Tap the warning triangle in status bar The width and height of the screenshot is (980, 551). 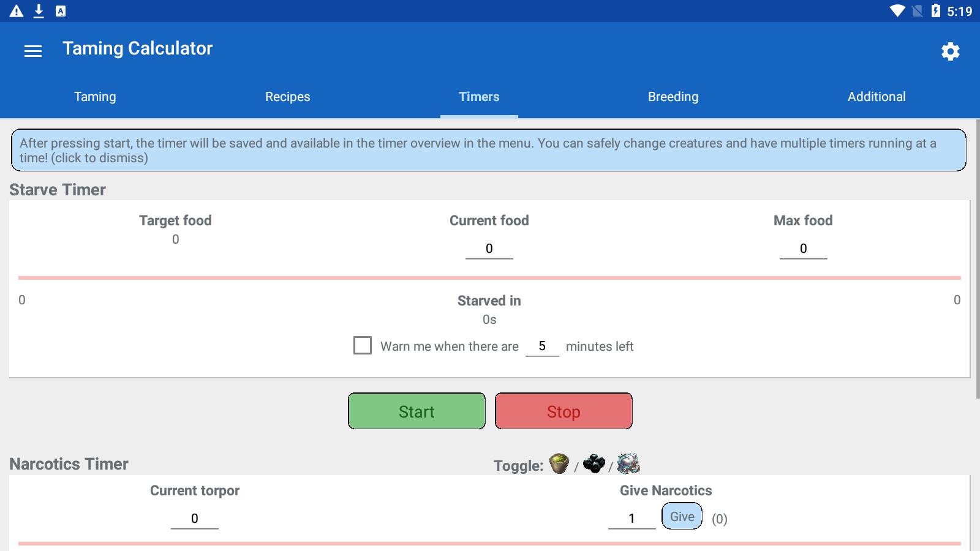point(17,11)
